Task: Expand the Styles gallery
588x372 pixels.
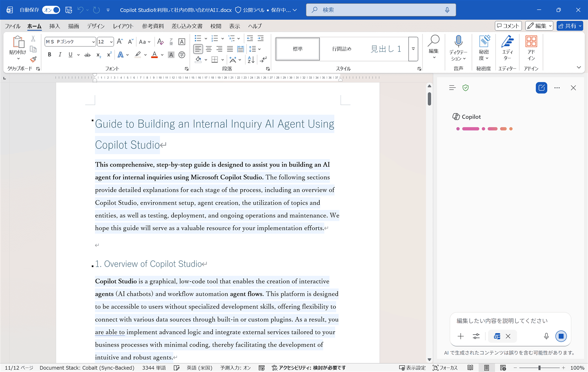Action: click(413, 49)
